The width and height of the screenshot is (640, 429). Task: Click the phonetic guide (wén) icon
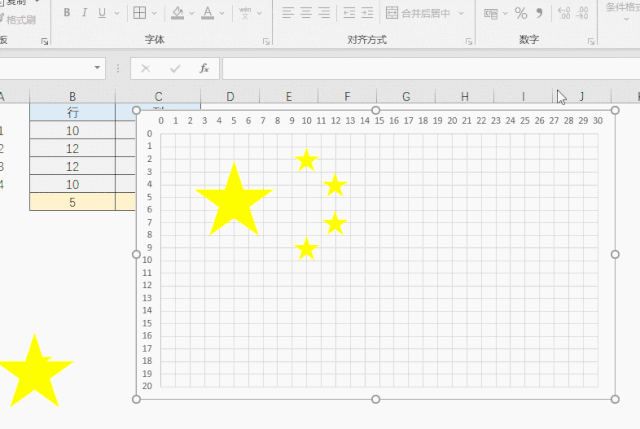tap(245, 13)
